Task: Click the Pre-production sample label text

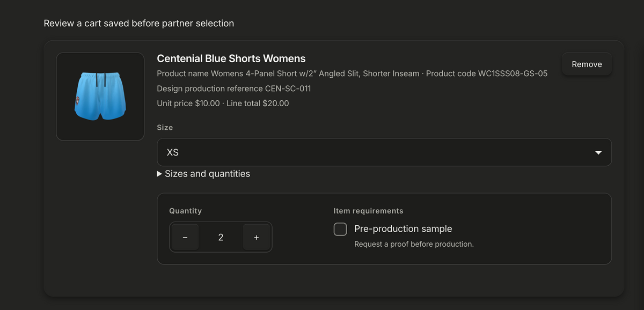Action: point(403,229)
